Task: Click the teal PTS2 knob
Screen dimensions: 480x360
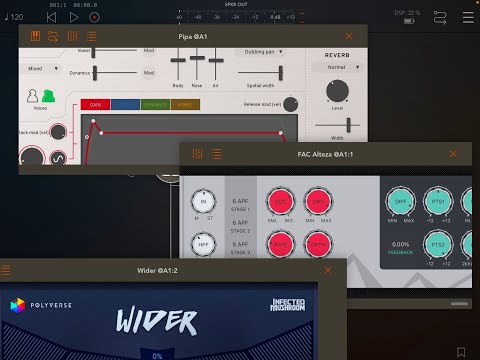Action: pos(438,245)
